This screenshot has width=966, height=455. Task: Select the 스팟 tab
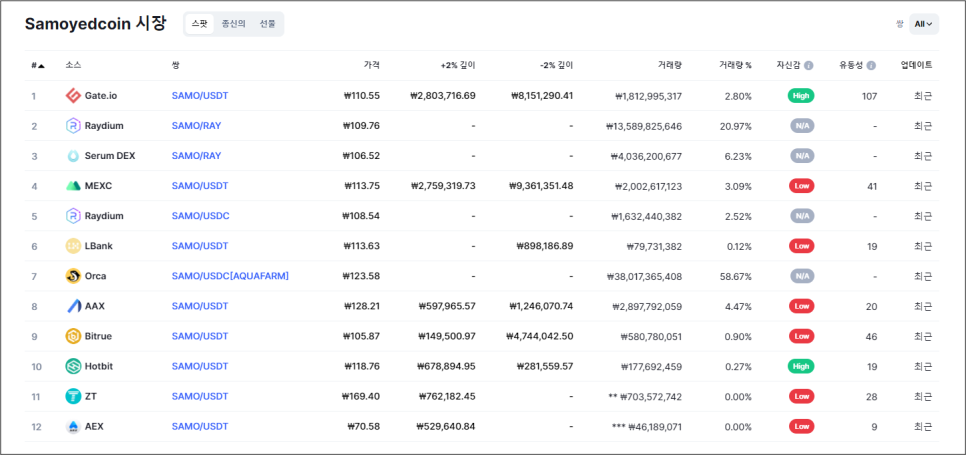point(199,24)
